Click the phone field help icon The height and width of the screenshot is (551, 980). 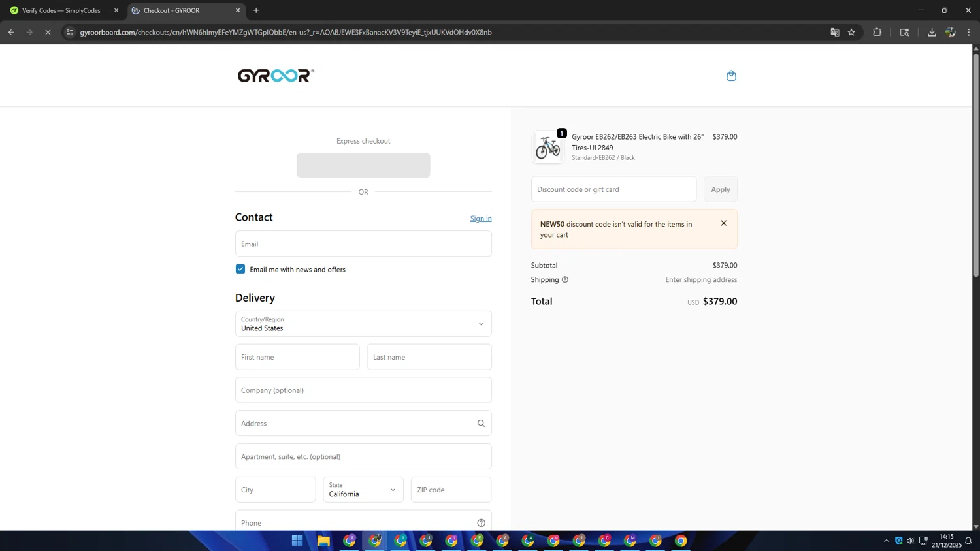481,523
